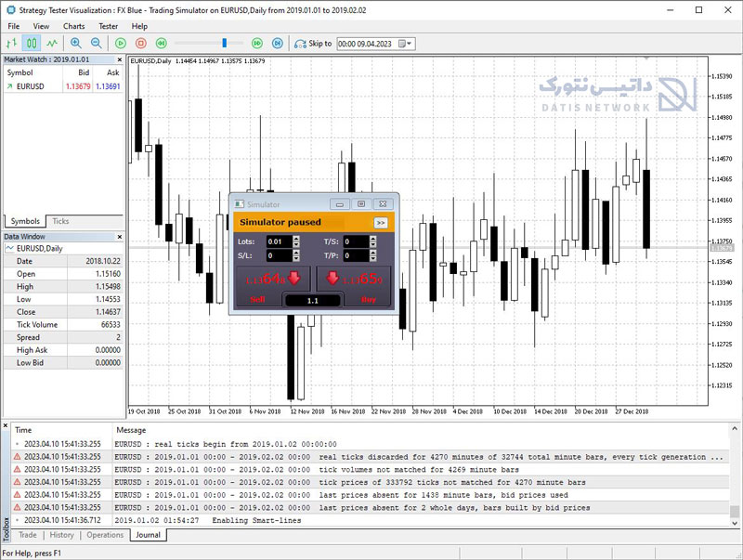The height and width of the screenshot is (560, 743).
Task: Decrease T/P value with down arrow
Action: pos(373,259)
